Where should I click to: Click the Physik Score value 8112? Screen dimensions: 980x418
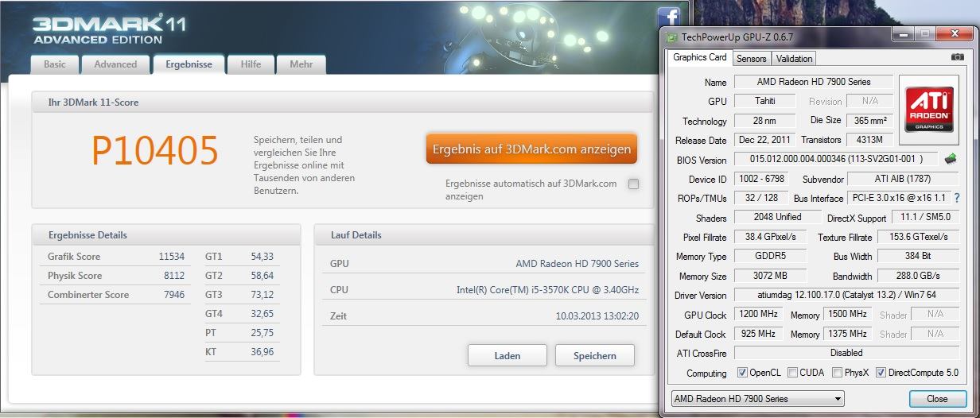coord(173,276)
